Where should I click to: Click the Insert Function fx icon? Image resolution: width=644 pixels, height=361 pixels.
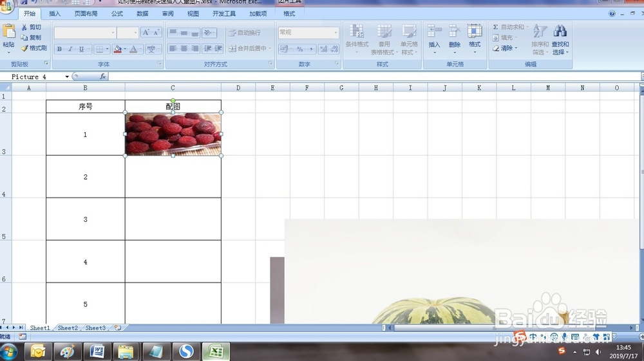[102, 77]
